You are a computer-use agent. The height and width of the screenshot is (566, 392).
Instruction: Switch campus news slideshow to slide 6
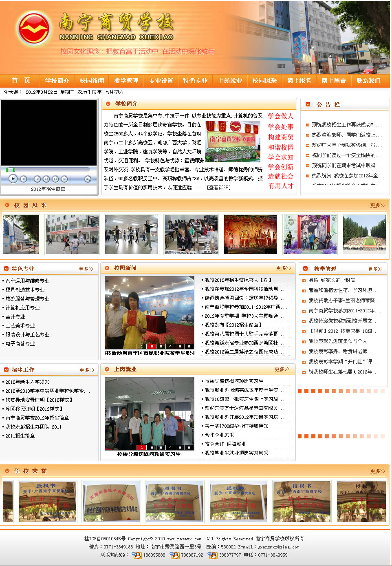coord(189,347)
